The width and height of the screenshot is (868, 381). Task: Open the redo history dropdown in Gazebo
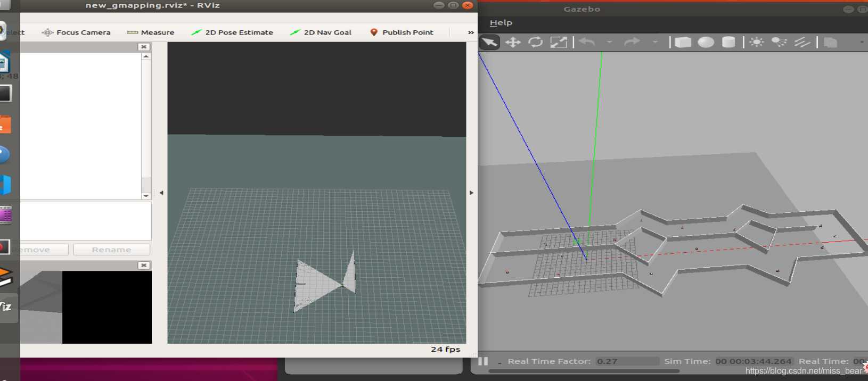pos(655,42)
